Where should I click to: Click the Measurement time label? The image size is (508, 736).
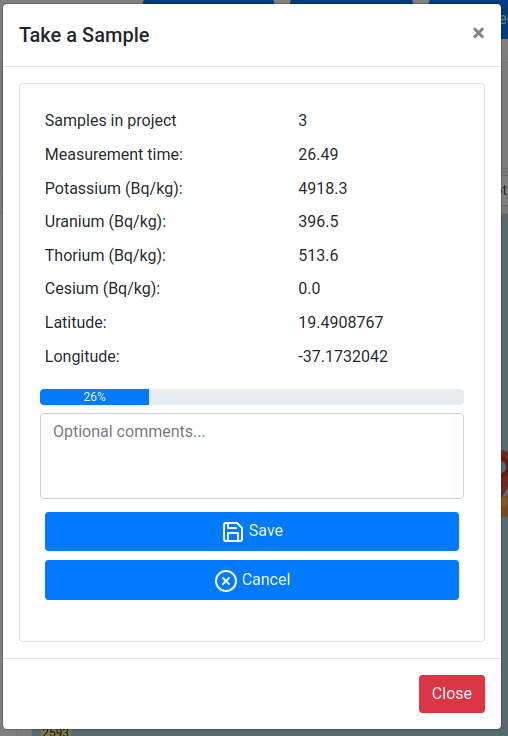click(114, 154)
